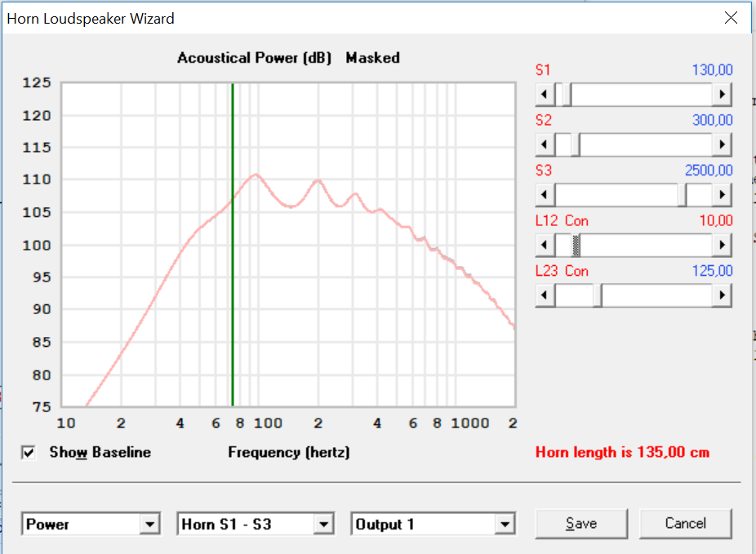
Task: Click the S3 value 2500,00
Action: point(709,171)
